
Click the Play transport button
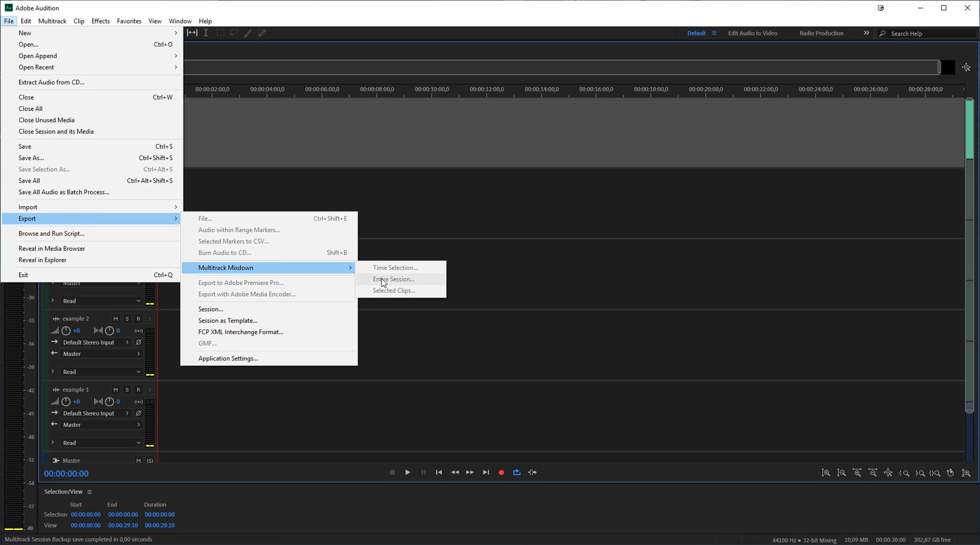tap(408, 472)
